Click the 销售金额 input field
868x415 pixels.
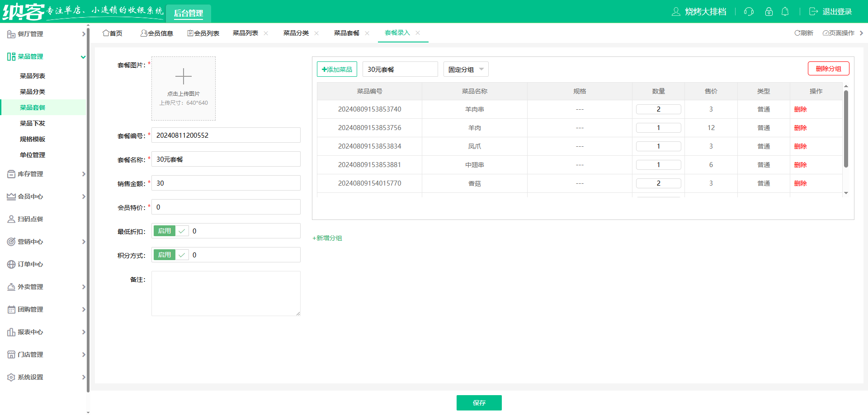click(226, 183)
